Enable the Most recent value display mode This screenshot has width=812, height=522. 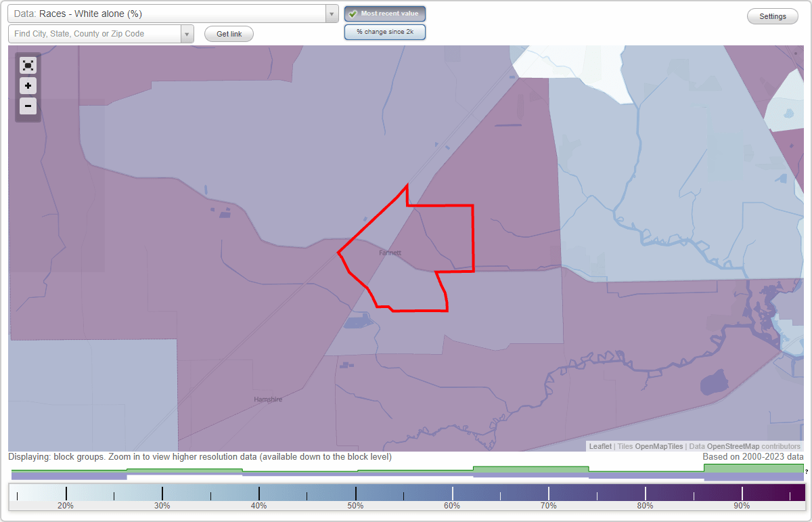(385, 13)
